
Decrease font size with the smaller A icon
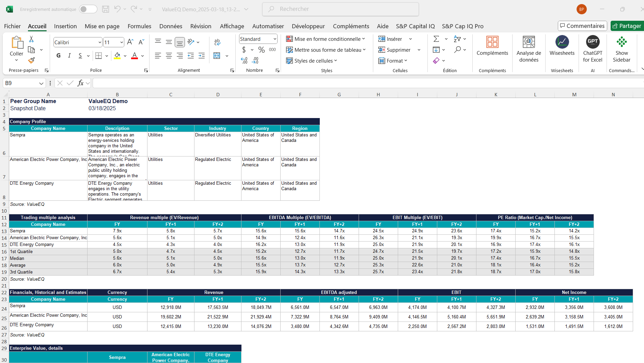141,42
